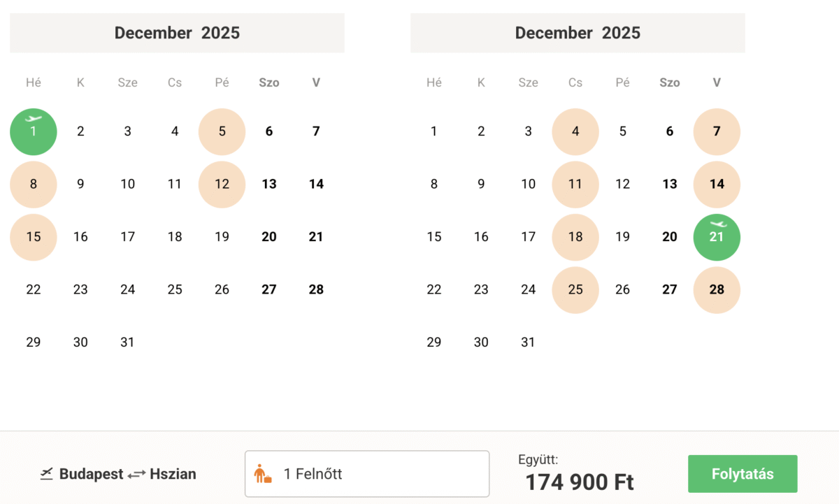The width and height of the screenshot is (839, 504).
Task: Click the Hszian destination label
Action: [173, 474]
